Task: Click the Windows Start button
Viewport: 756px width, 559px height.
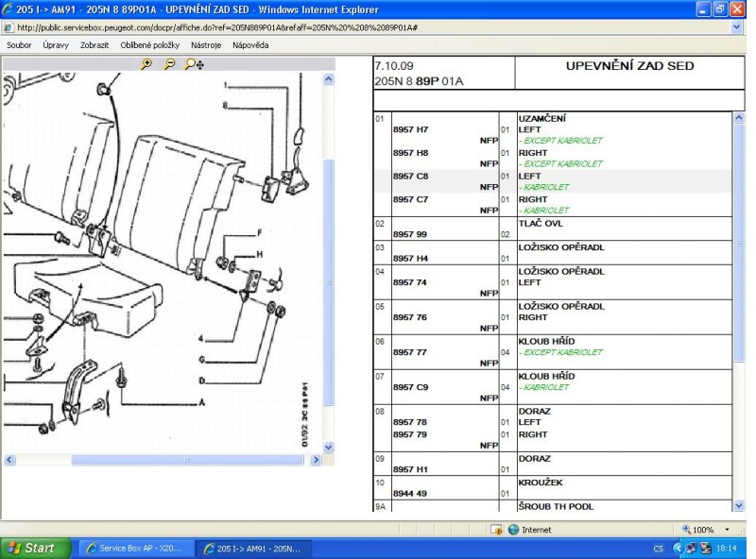Action: [32, 548]
